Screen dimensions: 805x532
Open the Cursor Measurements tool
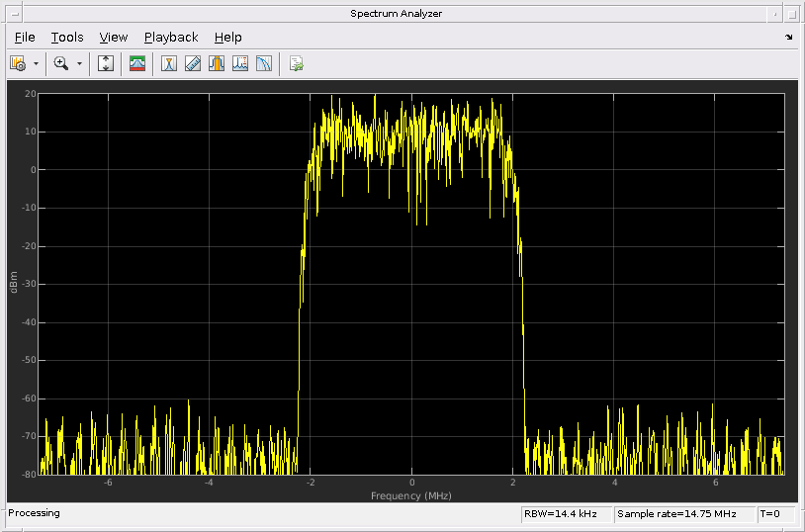(x=169, y=63)
